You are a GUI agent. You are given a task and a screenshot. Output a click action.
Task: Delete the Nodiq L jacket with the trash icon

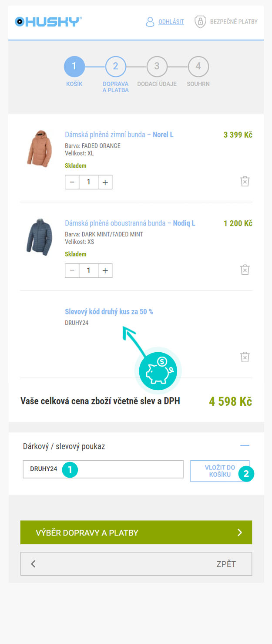(245, 270)
